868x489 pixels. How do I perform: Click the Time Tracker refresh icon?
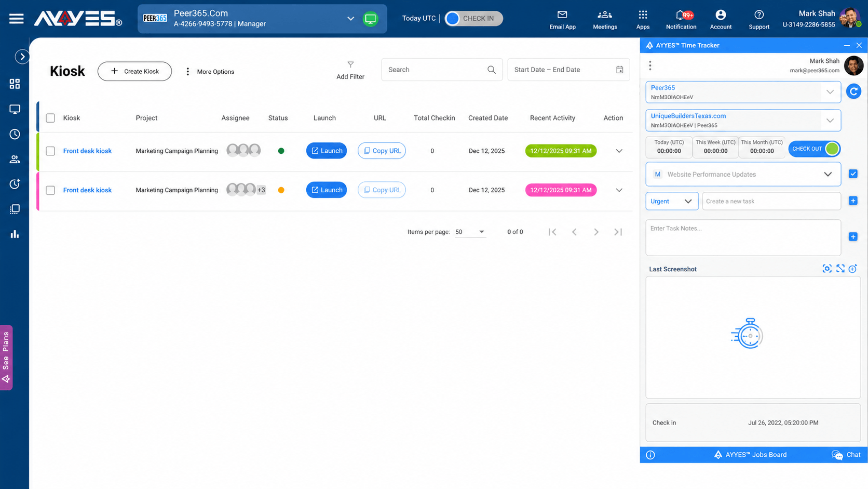853,91
